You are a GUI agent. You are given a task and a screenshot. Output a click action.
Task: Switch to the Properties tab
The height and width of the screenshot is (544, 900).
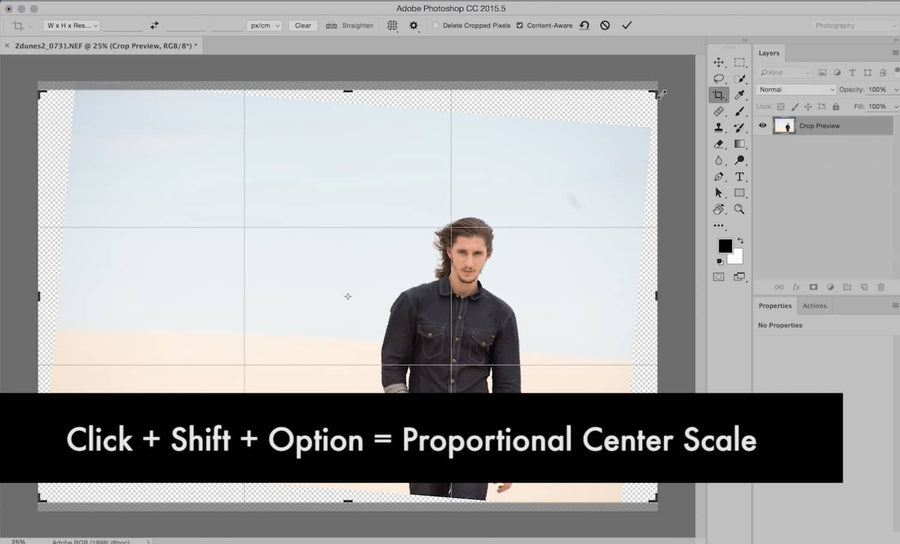775,306
